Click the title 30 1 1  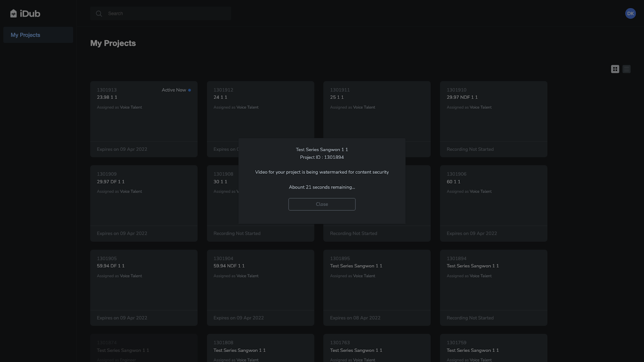click(221, 182)
